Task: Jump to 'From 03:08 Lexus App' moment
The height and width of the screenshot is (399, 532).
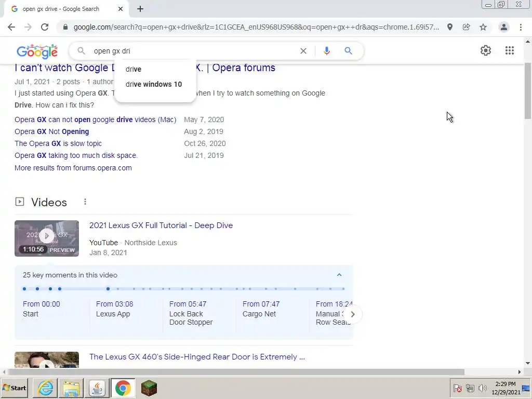Action: point(115,309)
